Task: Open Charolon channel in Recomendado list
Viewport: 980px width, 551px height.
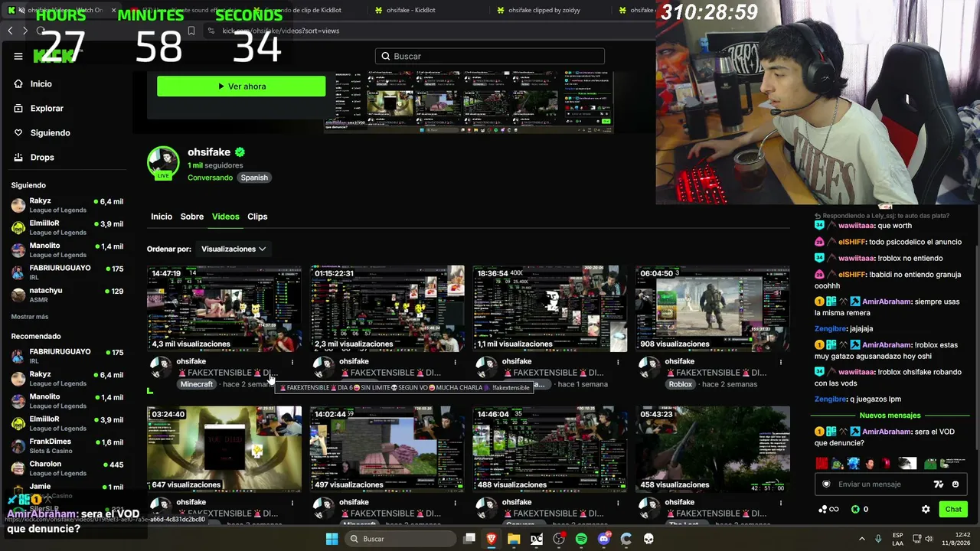Action: click(x=67, y=468)
